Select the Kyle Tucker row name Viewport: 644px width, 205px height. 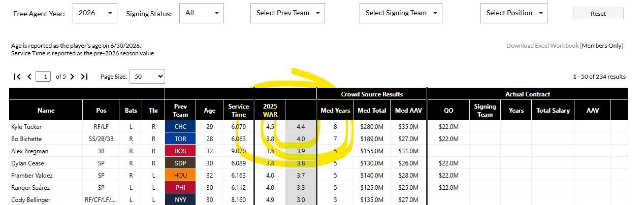pos(26,127)
